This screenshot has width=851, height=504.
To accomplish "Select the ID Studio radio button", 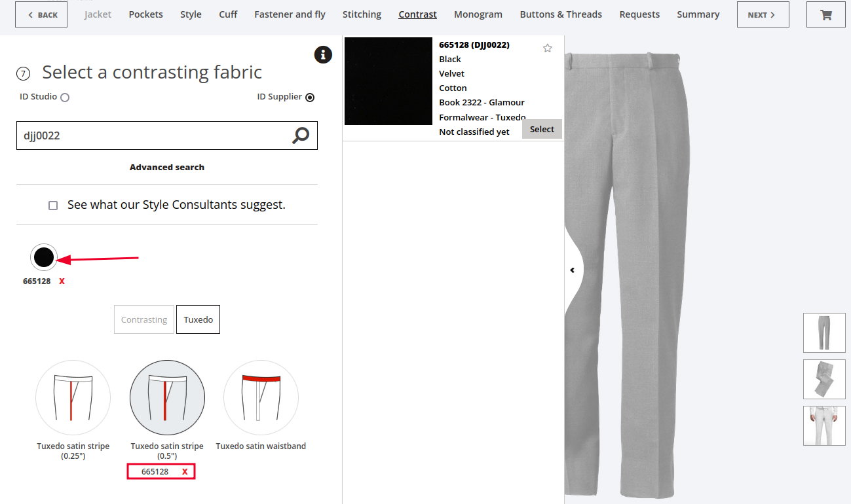I will [65, 98].
